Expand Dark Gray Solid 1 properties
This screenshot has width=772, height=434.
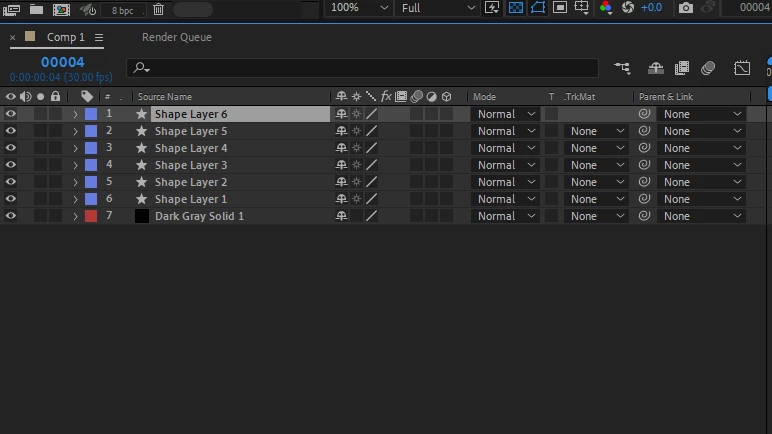click(75, 216)
